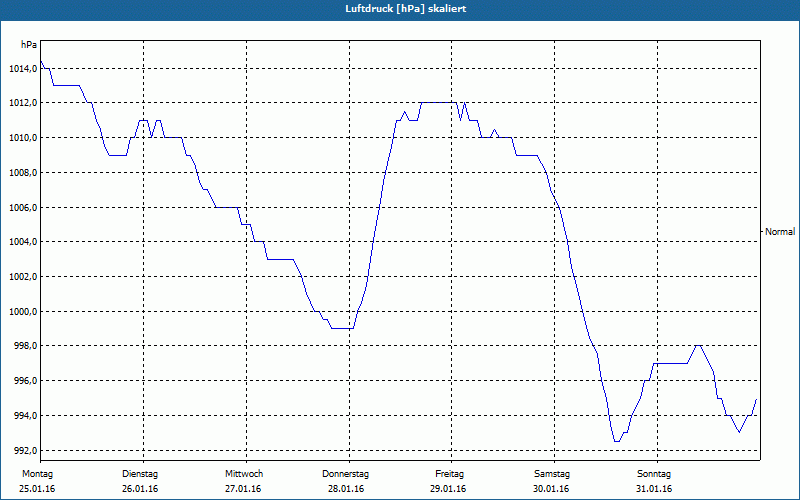Click the date 27.01.16
The image size is (800, 500).
(x=243, y=489)
